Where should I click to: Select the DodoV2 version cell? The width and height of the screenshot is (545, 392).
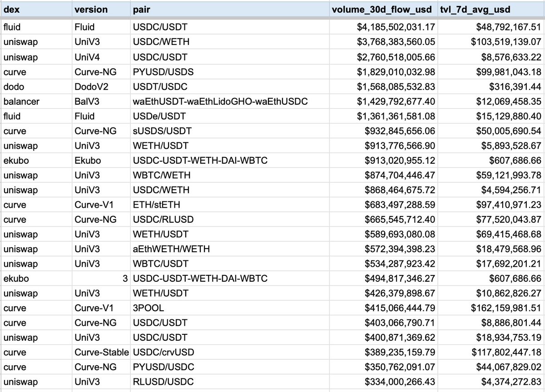(101, 87)
